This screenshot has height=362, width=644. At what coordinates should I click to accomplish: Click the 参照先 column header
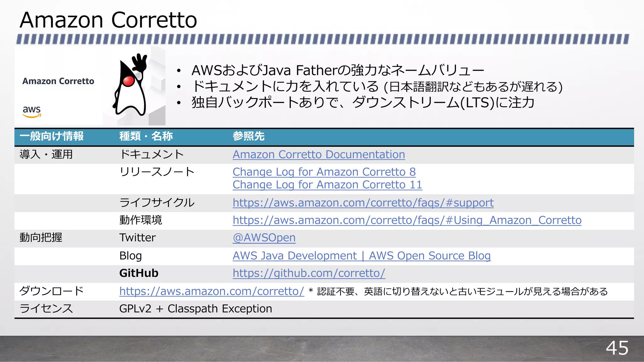click(x=248, y=136)
